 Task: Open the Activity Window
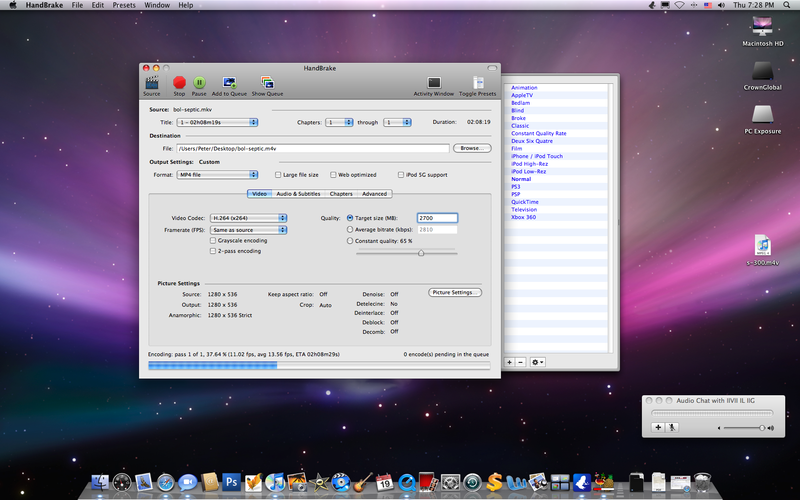point(433,83)
